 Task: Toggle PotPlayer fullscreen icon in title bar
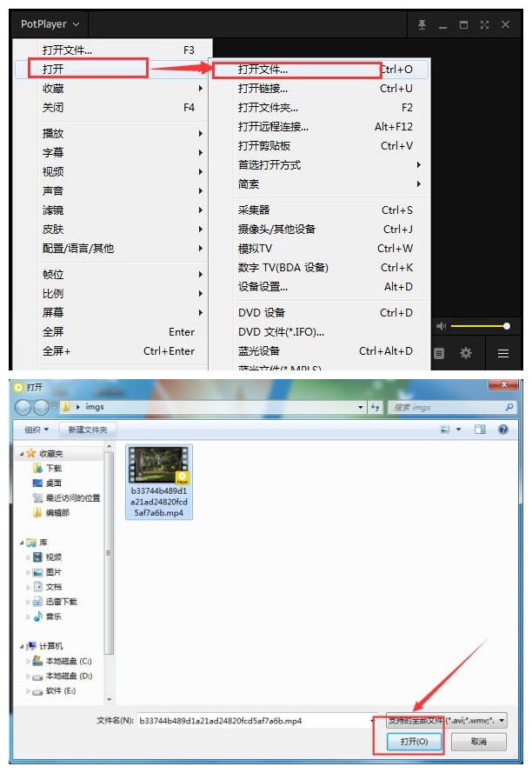click(484, 24)
